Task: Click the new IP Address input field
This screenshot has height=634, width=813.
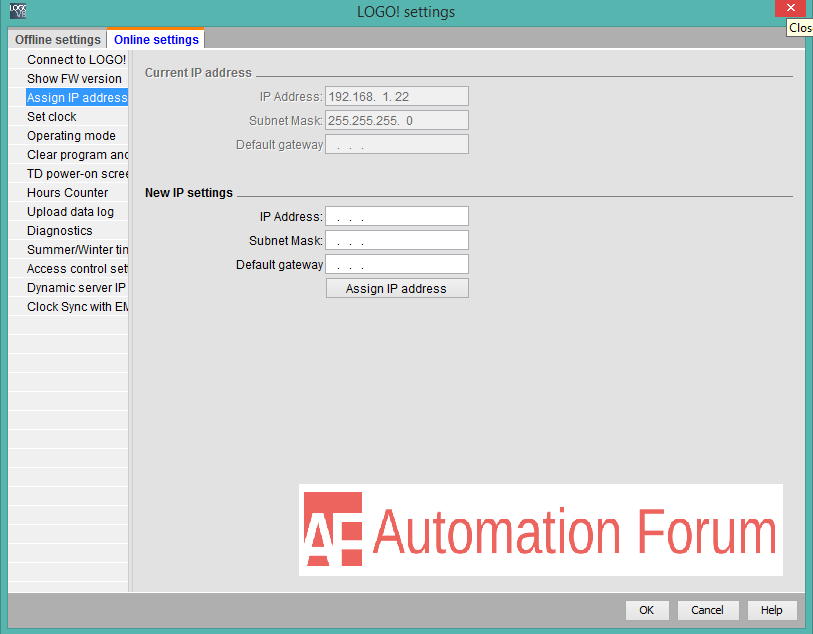Action: [x=397, y=216]
